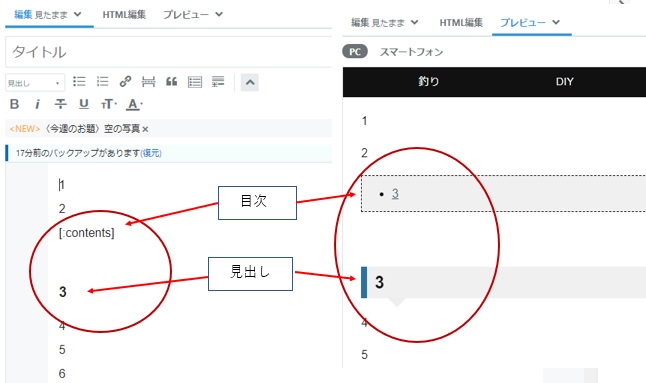The height and width of the screenshot is (383, 646).
Task: Open the text color menu
Action: 133,104
